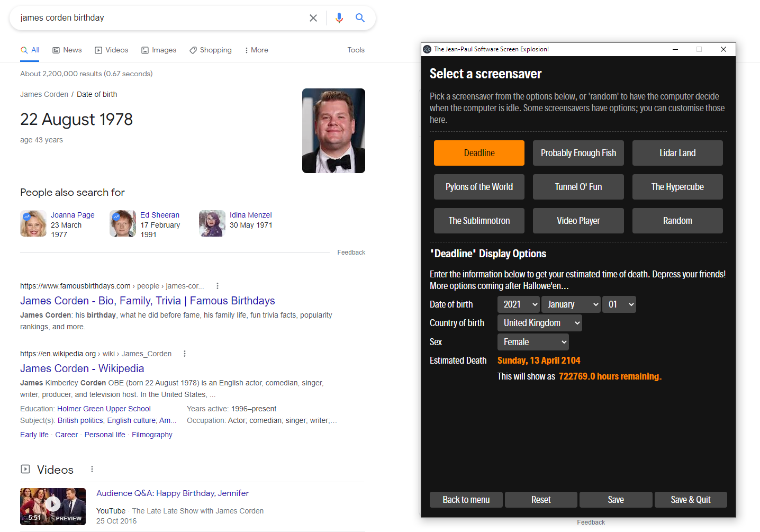The height and width of the screenshot is (532, 760).
Task: Open Joanna Page related search
Action: coord(73,215)
